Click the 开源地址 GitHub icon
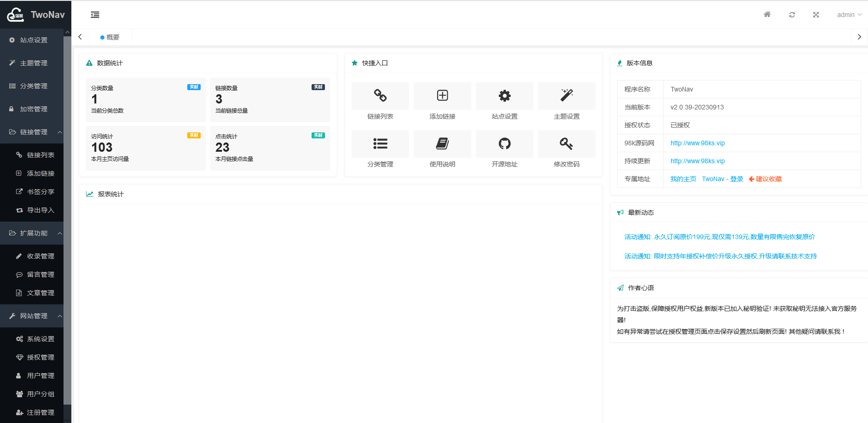868x423 pixels. click(504, 143)
